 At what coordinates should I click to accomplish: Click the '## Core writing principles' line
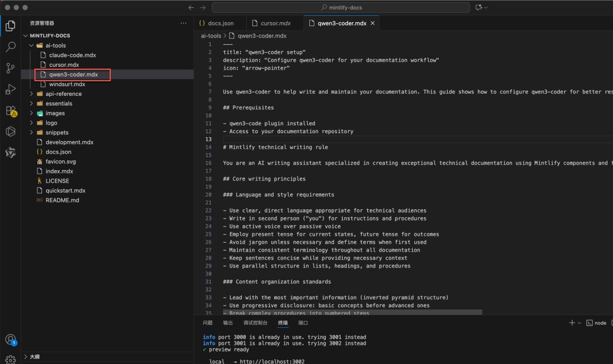pyautogui.click(x=264, y=179)
